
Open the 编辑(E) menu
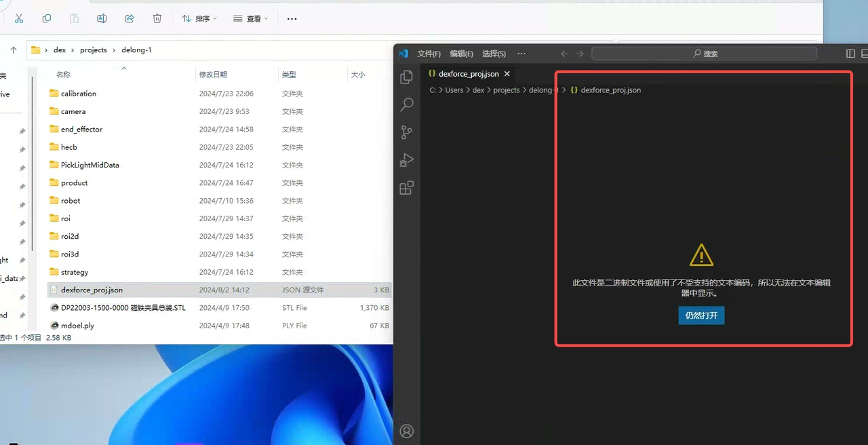tap(462, 54)
